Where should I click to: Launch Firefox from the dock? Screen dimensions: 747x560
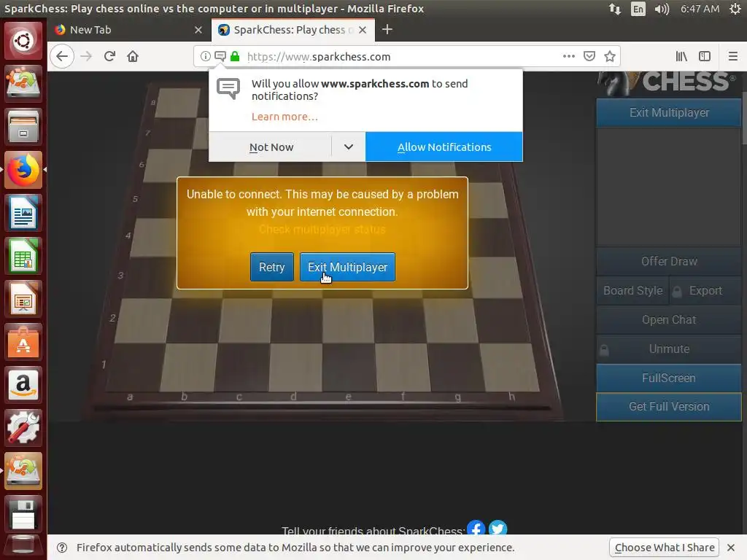pos(23,169)
